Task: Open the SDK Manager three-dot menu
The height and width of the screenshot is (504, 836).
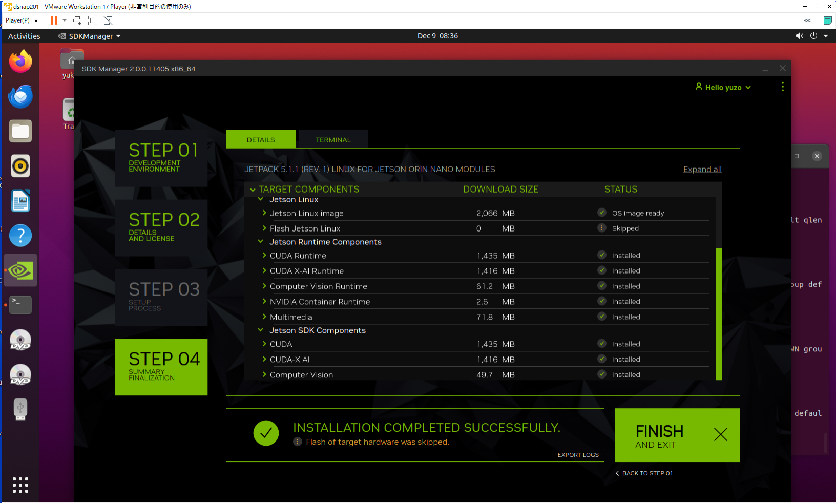Action: pyautogui.click(x=783, y=87)
